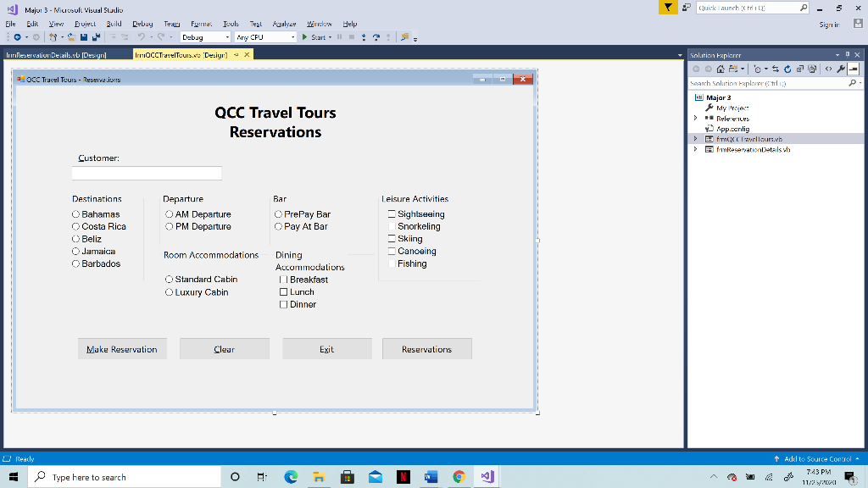Click the Collapse All icon in Solution Explorer

pos(800,69)
